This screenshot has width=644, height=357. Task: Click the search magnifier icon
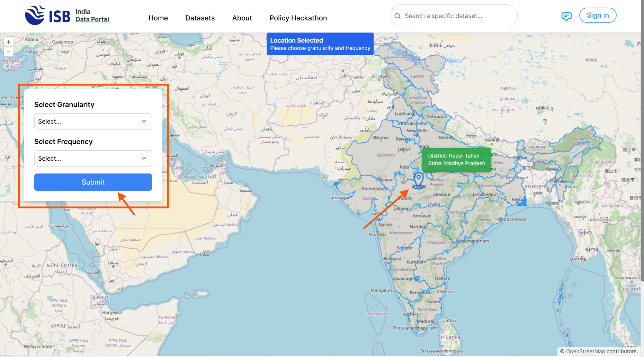click(x=397, y=16)
